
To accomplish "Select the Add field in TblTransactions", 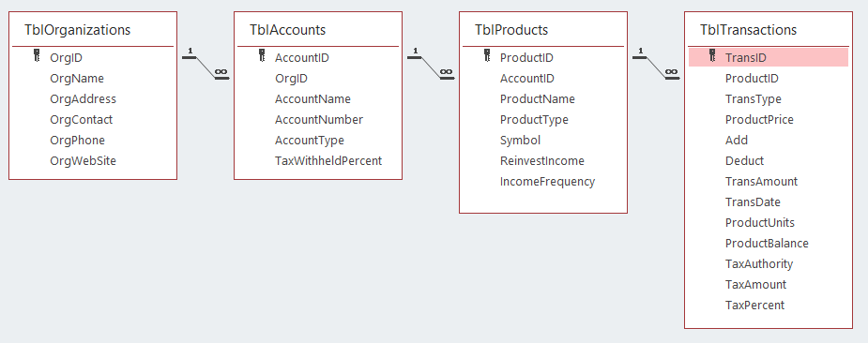I will click(x=737, y=141).
